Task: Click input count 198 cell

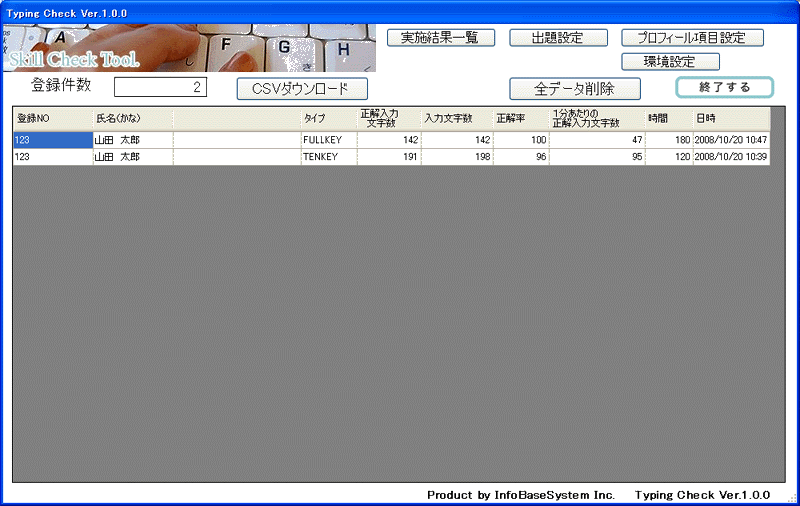Action: coord(457,157)
